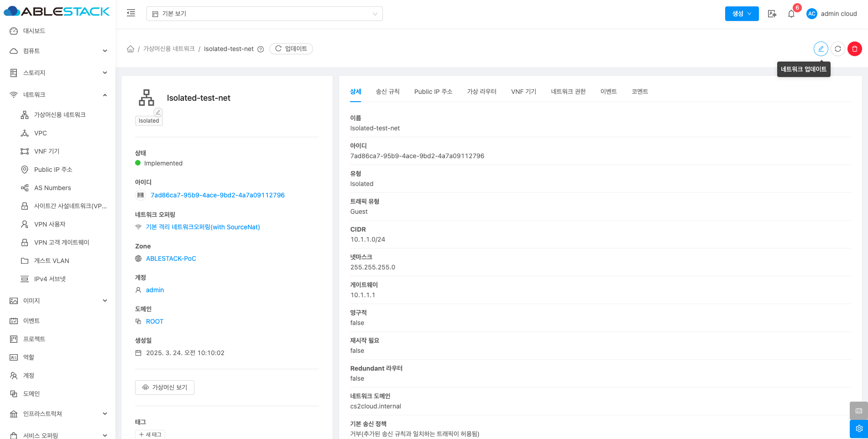868x439 pixels.
Task: Switch to the 송신 규칙 tab
Action: [387, 92]
